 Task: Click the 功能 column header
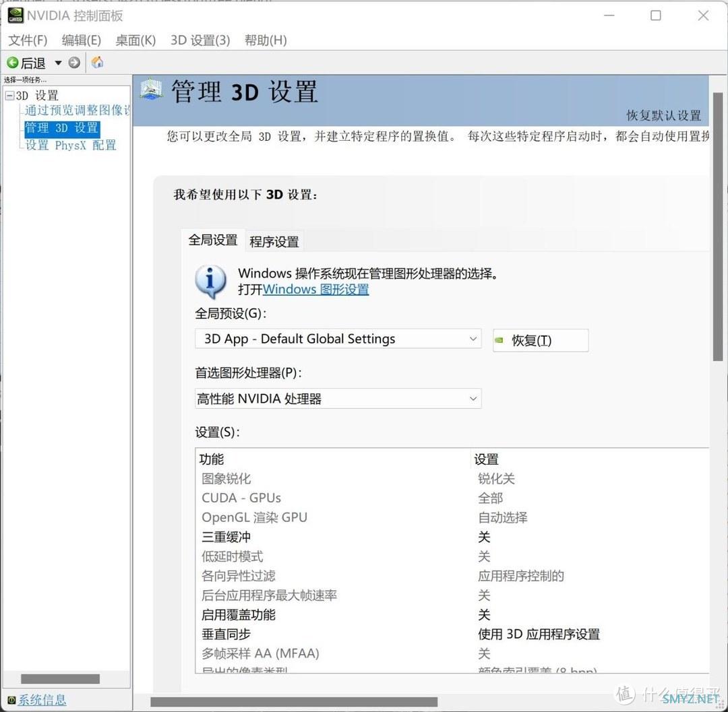334,459
